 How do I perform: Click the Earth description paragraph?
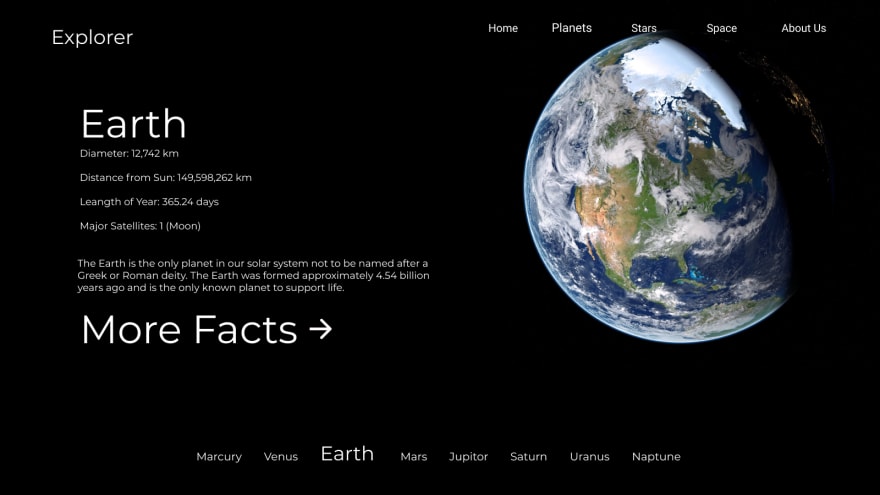(x=253, y=276)
